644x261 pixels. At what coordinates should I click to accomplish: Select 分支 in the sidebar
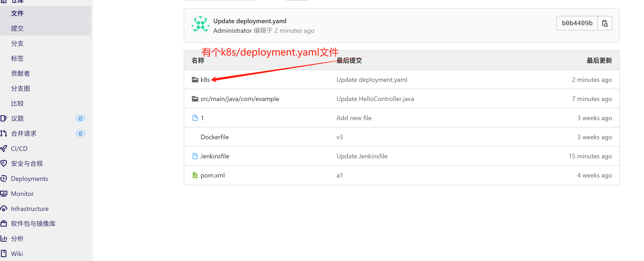tap(17, 43)
